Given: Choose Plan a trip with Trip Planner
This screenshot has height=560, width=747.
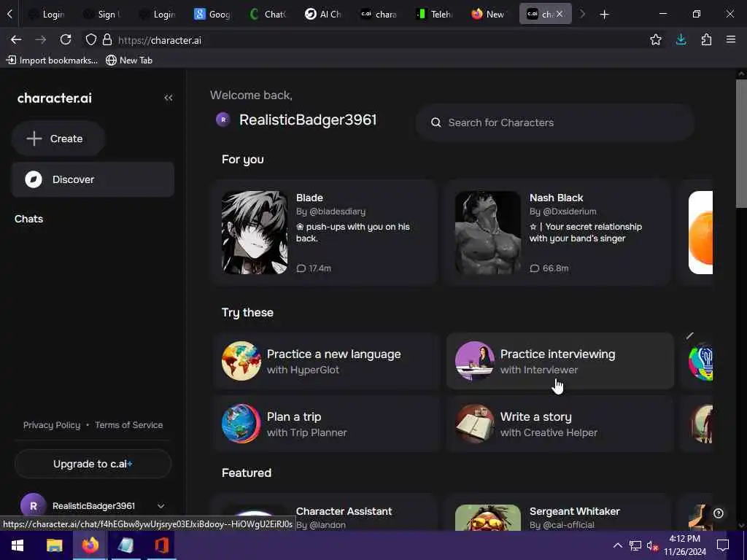Looking at the screenshot, I should coord(326,424).
